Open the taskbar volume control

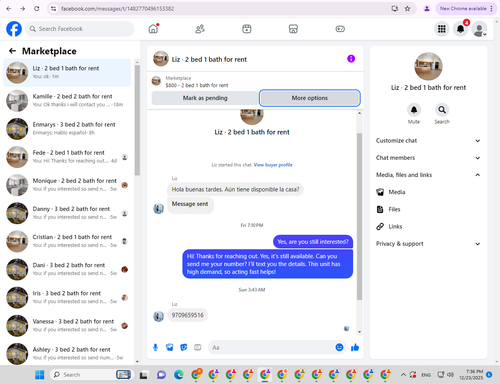point(451,375)
